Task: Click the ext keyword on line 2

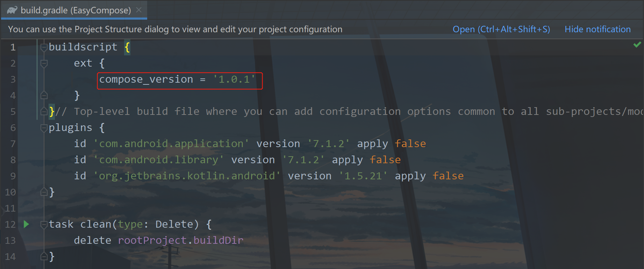Action: click(x=83, y=63)
